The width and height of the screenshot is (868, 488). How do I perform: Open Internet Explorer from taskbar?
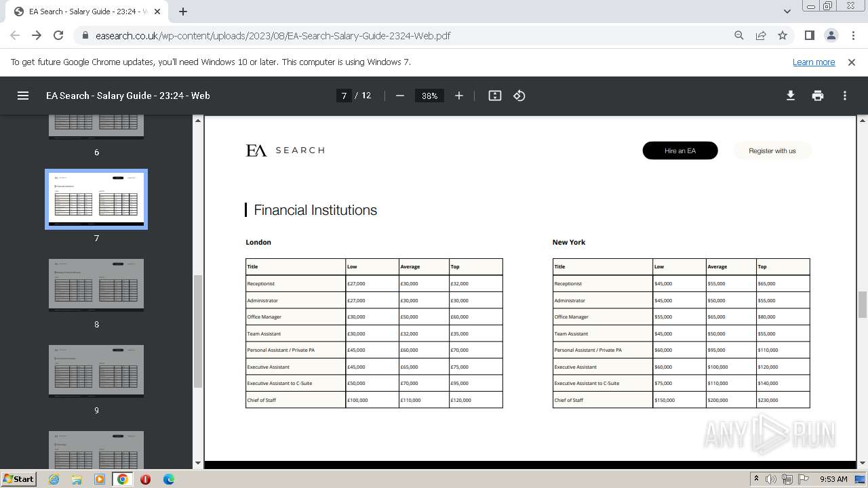(54, 479)
